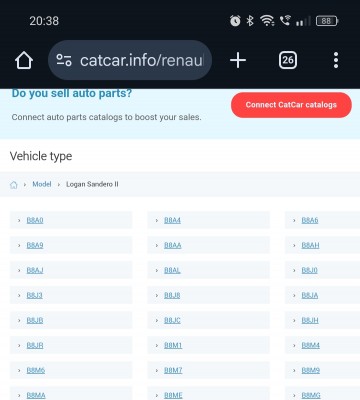Tap the alarm icon in status bar

coord(235,21)
